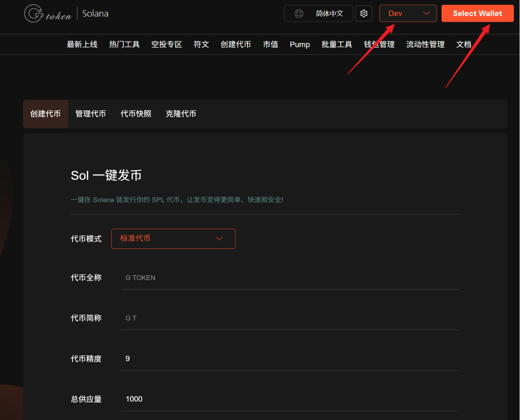
Task: Open the 流动性管理 menu
Action: (x=425, y=45)
